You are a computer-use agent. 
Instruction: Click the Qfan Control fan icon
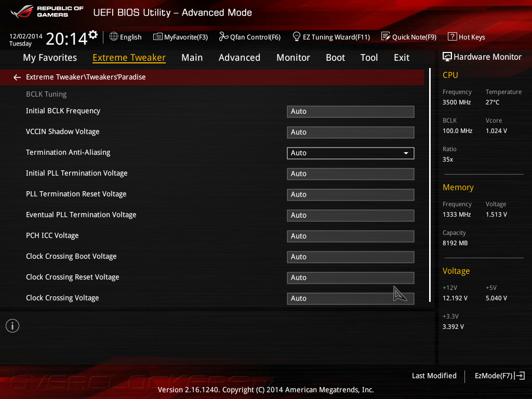point(223,36)
